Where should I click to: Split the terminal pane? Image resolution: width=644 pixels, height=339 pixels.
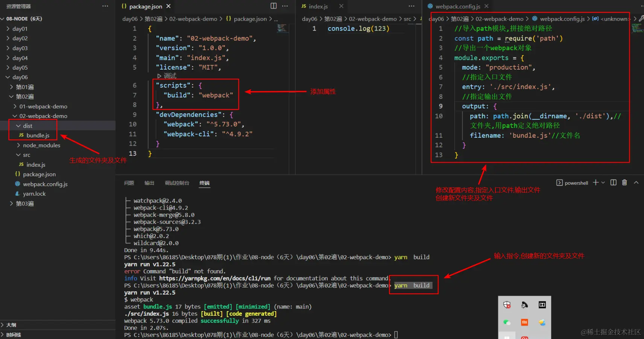614,182
